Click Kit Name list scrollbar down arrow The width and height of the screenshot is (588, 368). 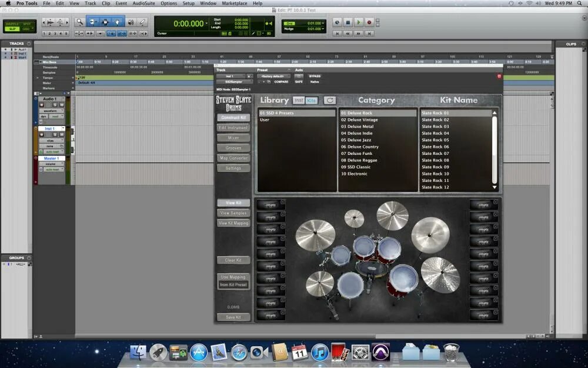(495, 187)
